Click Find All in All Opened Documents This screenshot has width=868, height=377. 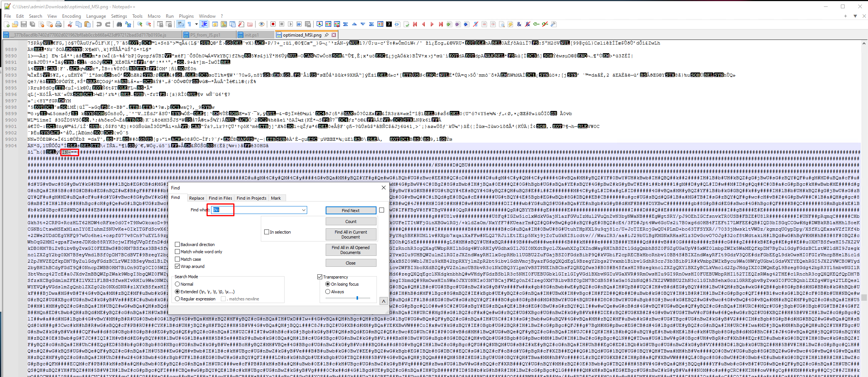351,250
